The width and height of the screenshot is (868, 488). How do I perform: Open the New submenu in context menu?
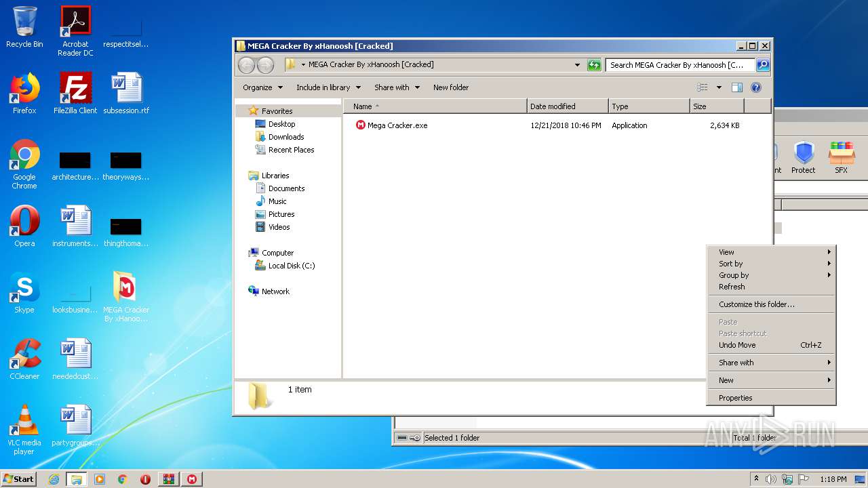point(771,380)
